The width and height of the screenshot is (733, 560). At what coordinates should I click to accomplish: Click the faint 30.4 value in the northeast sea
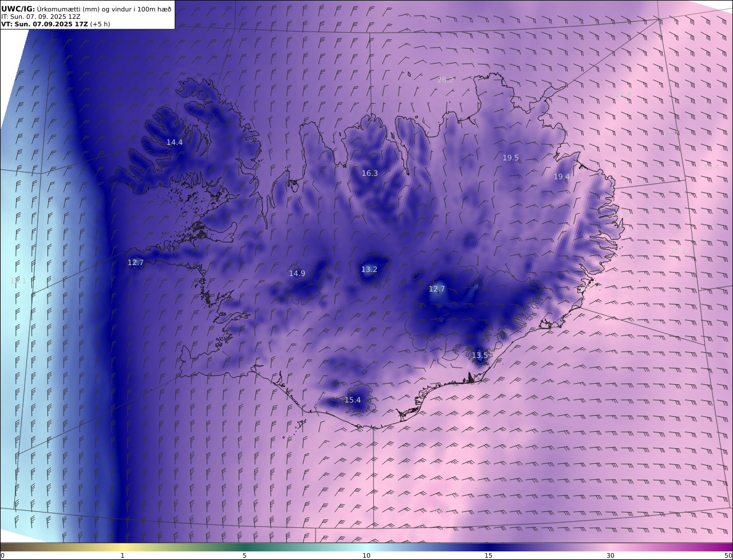coord(711,167)
